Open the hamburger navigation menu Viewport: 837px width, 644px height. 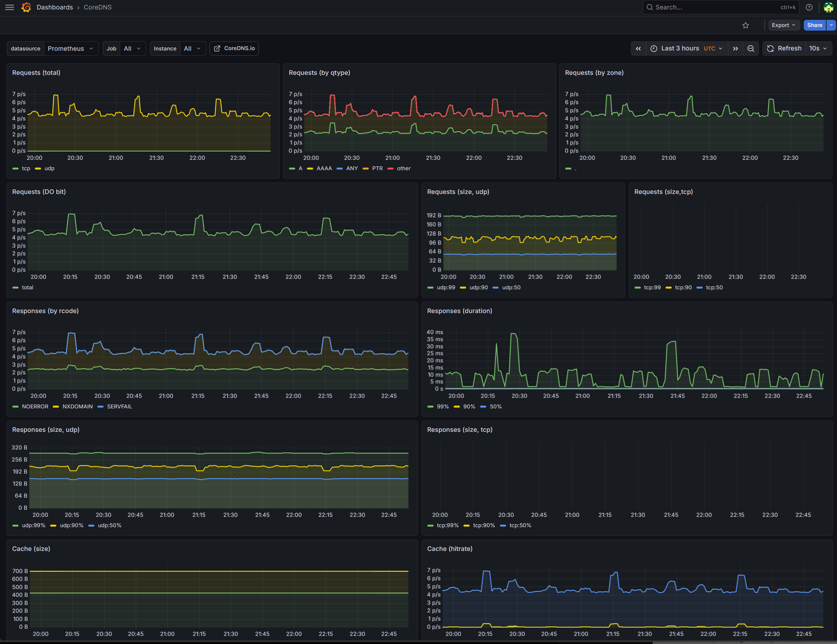pyautogui.click(x=9, y=7)
